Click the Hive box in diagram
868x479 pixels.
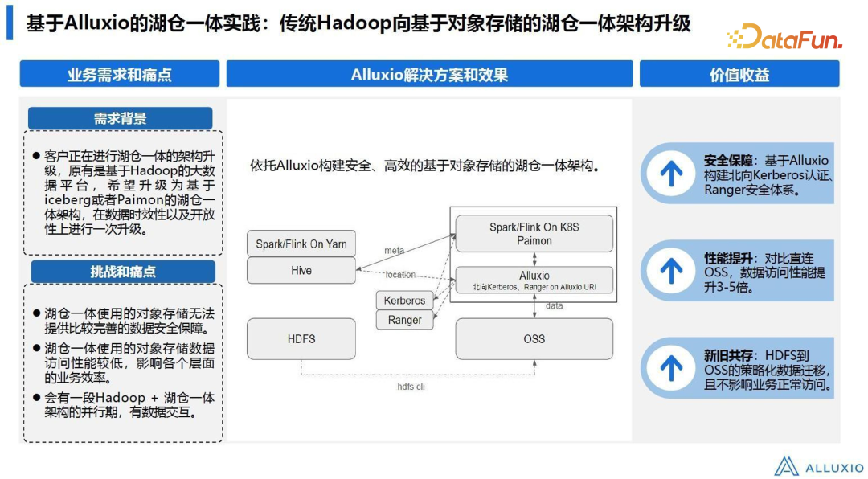tap(301, 270)
